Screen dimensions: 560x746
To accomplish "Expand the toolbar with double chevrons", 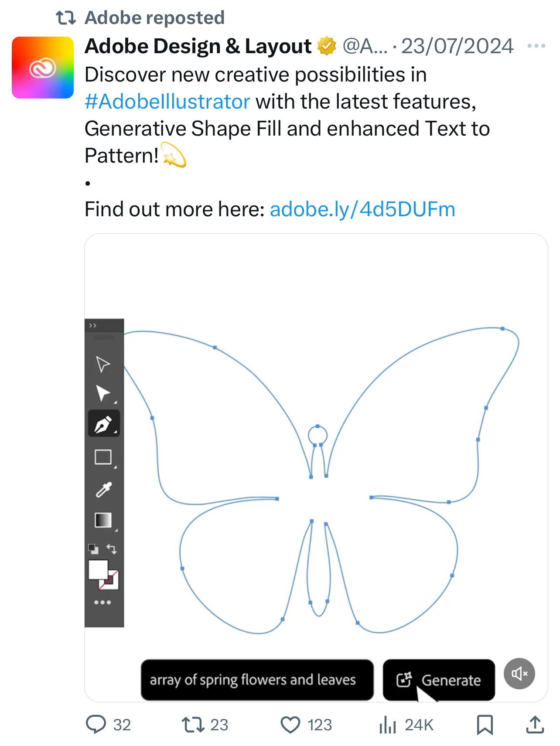I will pos(92,326).
